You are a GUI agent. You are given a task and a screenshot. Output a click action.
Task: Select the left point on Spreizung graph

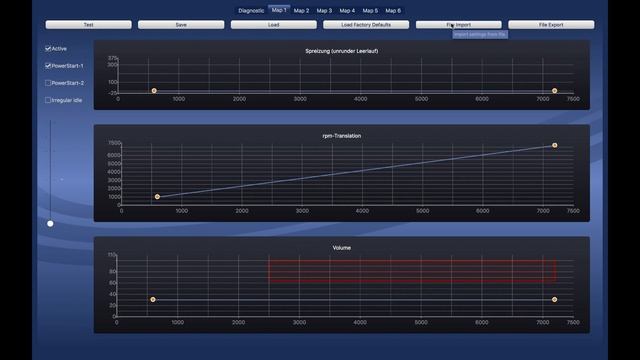click(154, 91)
